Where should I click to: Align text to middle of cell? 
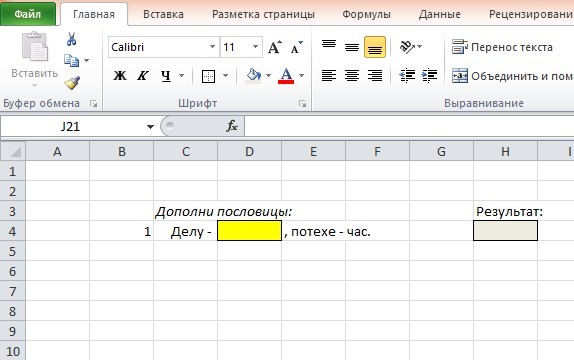pos(352,47)
